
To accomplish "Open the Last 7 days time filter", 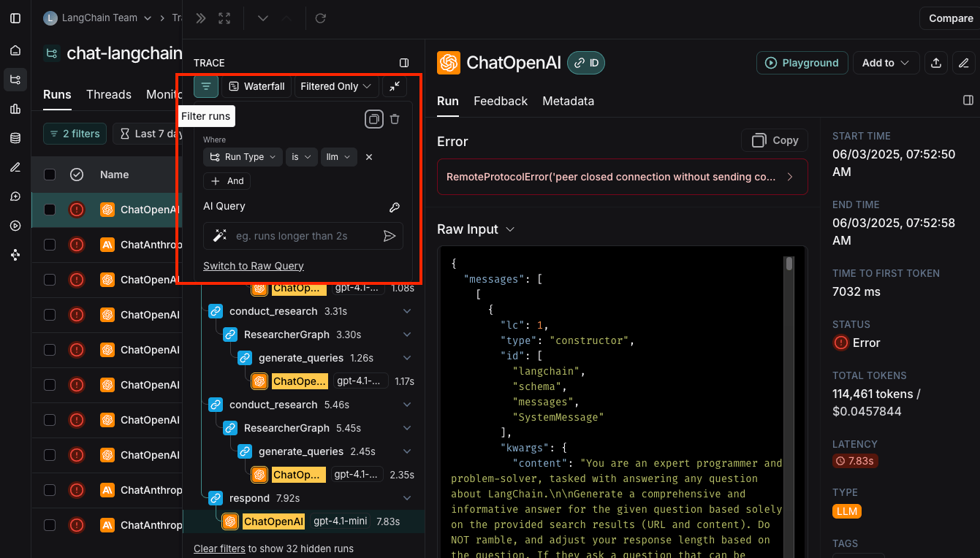I will pyautogui.click(x=150, y=134).
